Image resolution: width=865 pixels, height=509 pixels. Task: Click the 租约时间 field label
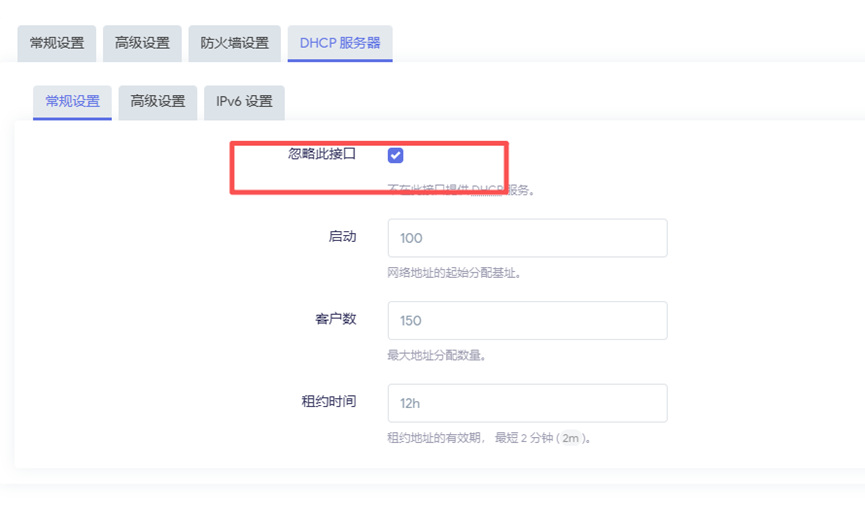(329, 401)
